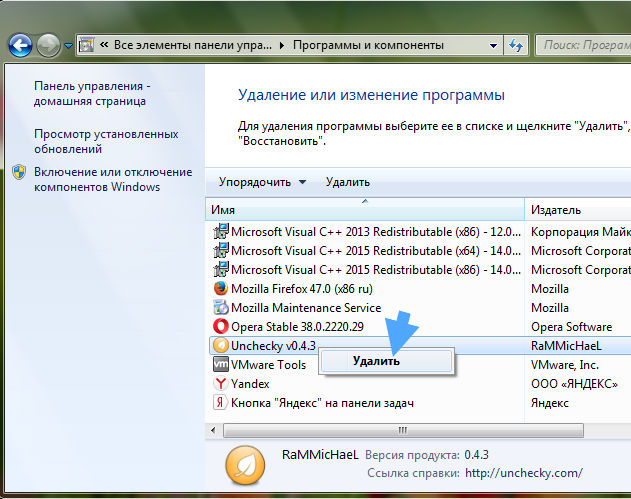The width and height of the screenshot is (631, 499).
Task: Click the Программы и компоненты breadcrumb
Action: point(368,45)
